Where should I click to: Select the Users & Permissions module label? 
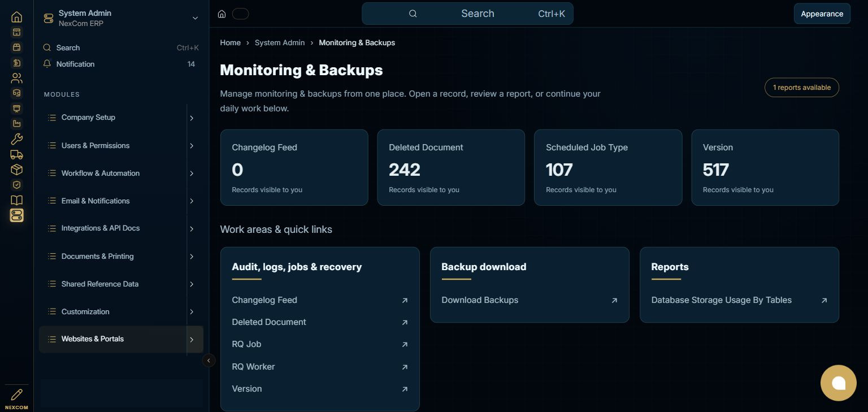(x=96, y=145)
